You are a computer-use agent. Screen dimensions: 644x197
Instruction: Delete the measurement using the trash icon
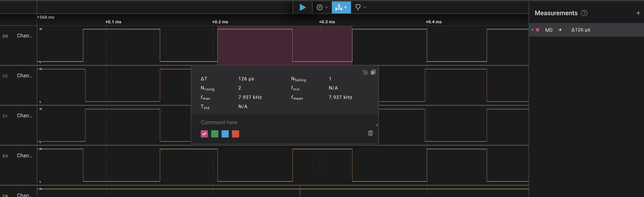pyautogui.click(x=370, y=133)
